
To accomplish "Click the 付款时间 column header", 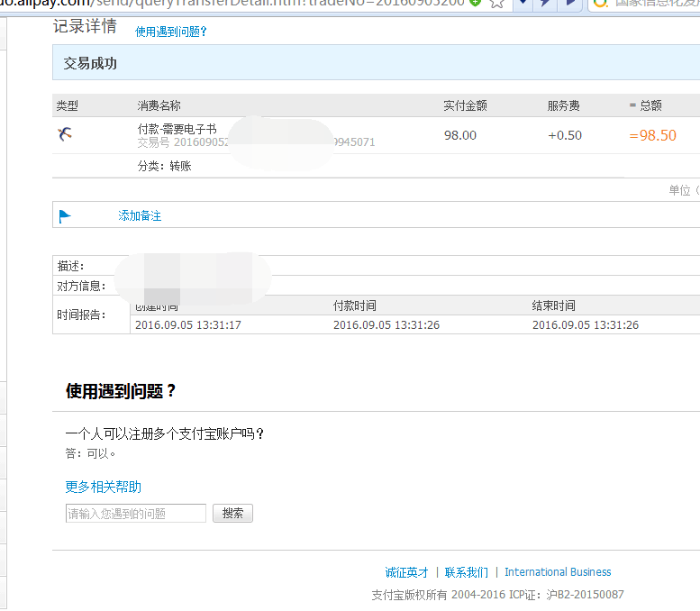I will pyautogui.click(x=355, y=305).
